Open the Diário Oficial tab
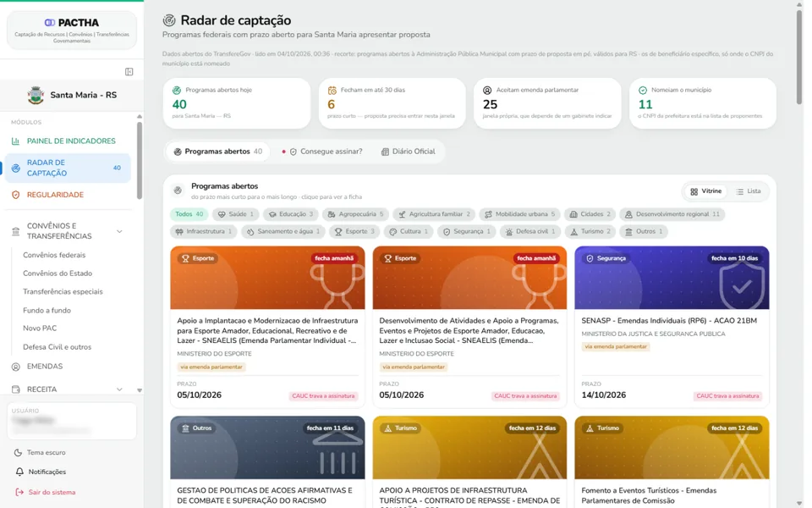Screen dimensions: 812x508 pos(408,152)
